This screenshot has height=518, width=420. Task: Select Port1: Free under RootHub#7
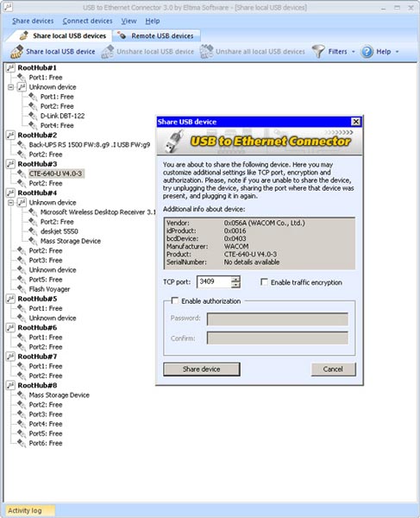[x=46, y=366]
